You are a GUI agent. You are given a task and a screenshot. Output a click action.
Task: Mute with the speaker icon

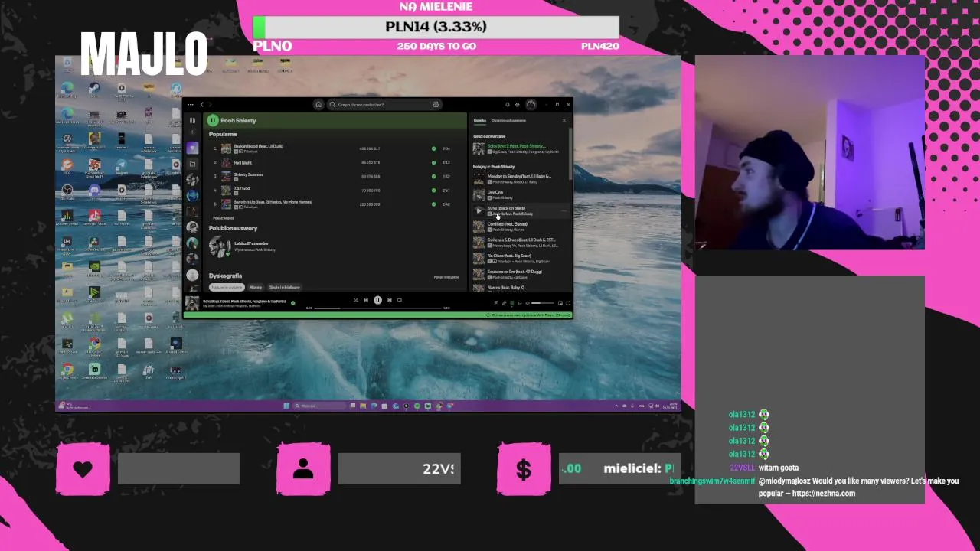[527, 303]
